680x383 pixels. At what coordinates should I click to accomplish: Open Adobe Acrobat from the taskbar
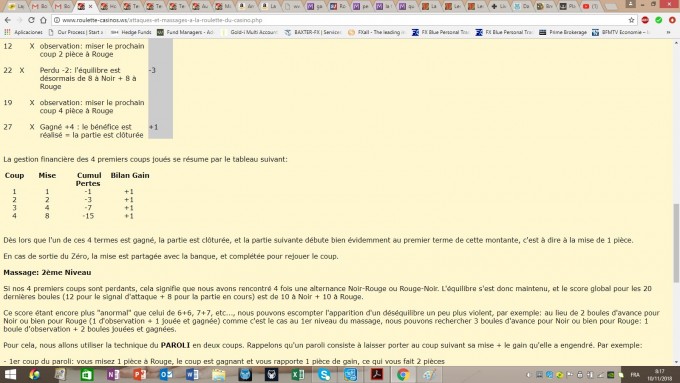click(x=376, y=374)
